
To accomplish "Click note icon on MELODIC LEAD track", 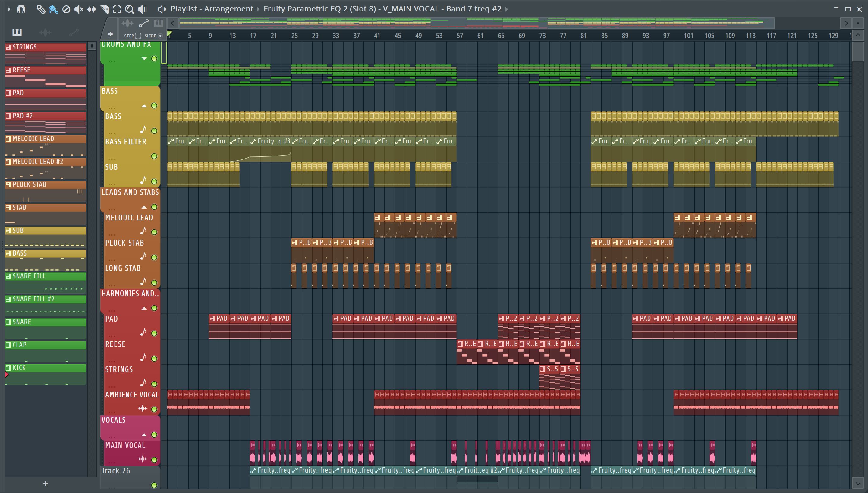I will tap(143, 231).
